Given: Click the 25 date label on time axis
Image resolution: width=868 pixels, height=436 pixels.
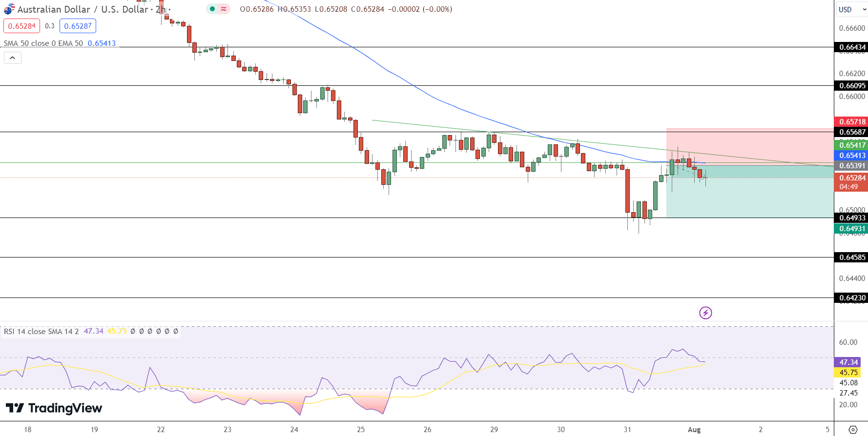Looking at the screenshot, I should click(x=361, y=430).
